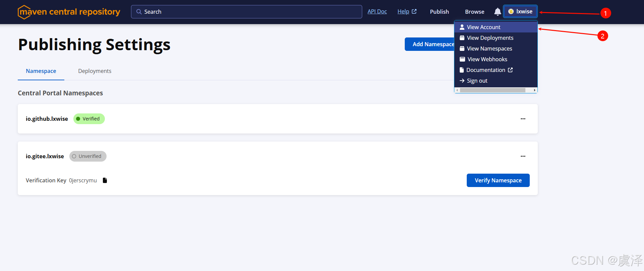The width and height of the screenshot is (644, 271).
Task: Click the io.gitee.lxwise namespace name
Action: click(45, 156)
